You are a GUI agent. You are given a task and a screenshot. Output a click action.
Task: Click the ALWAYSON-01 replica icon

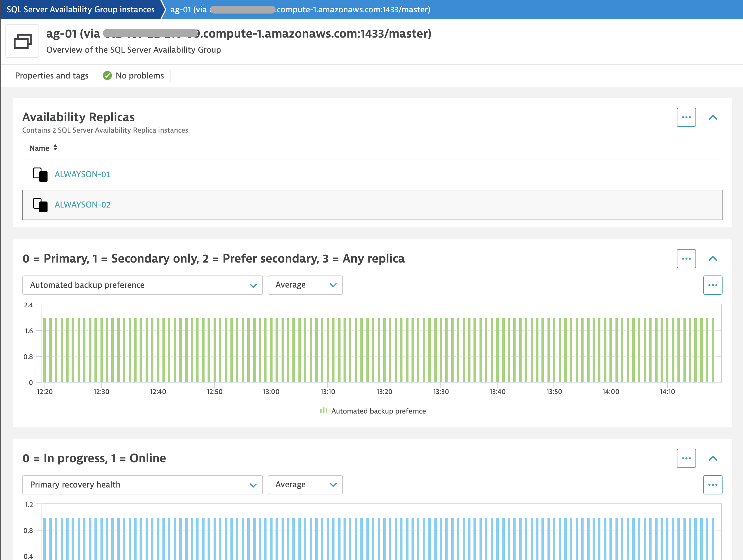point(40,174)
